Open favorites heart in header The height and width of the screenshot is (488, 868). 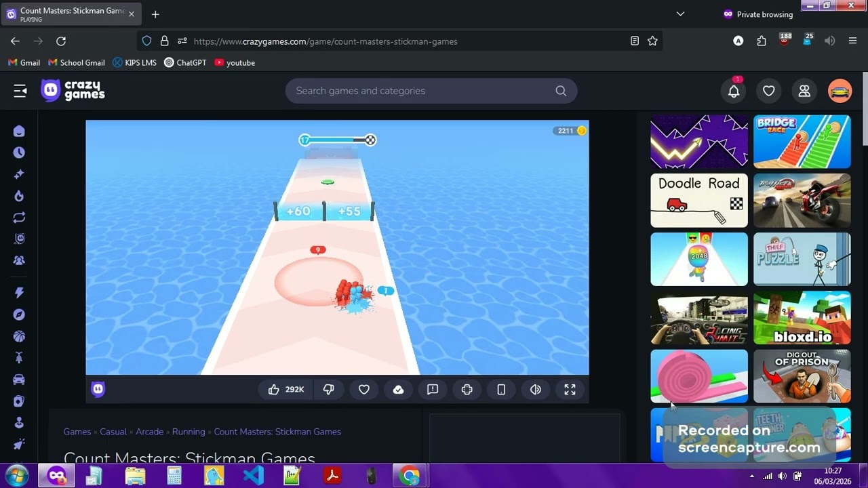(768, 91)
